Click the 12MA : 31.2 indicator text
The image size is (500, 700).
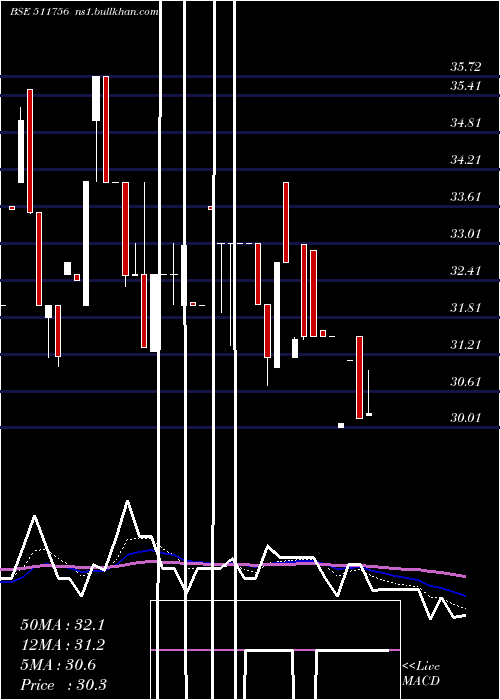coord(62,645)
